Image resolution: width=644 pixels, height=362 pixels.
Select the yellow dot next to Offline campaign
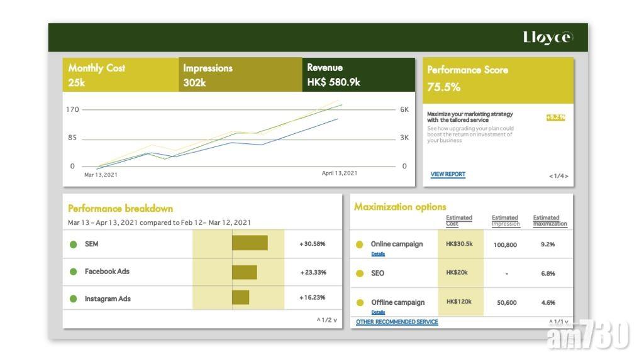point(360,302)
